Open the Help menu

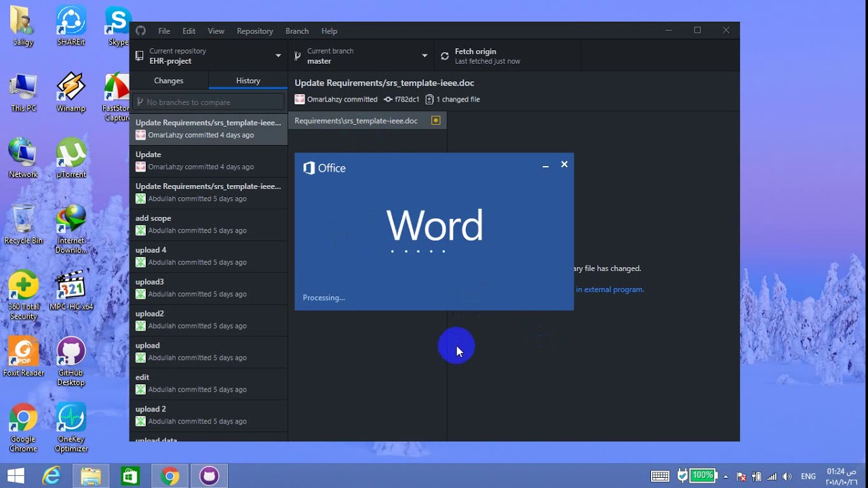point(329,30)
